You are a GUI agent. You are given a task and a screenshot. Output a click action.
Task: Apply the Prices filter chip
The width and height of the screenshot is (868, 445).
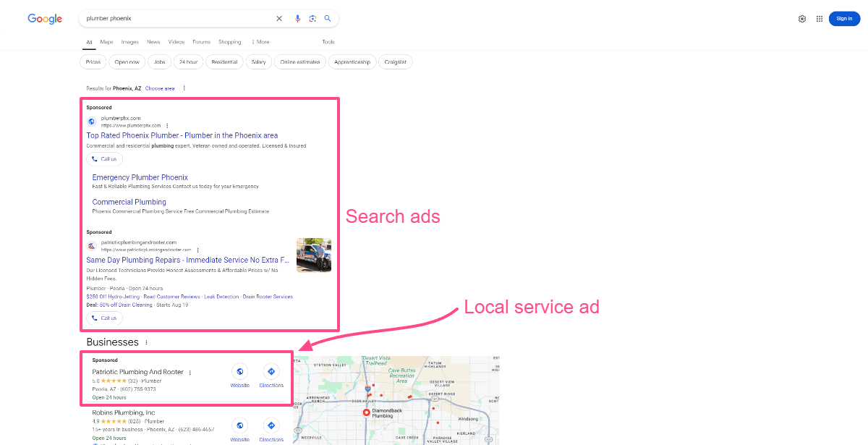tap(93, 62)
